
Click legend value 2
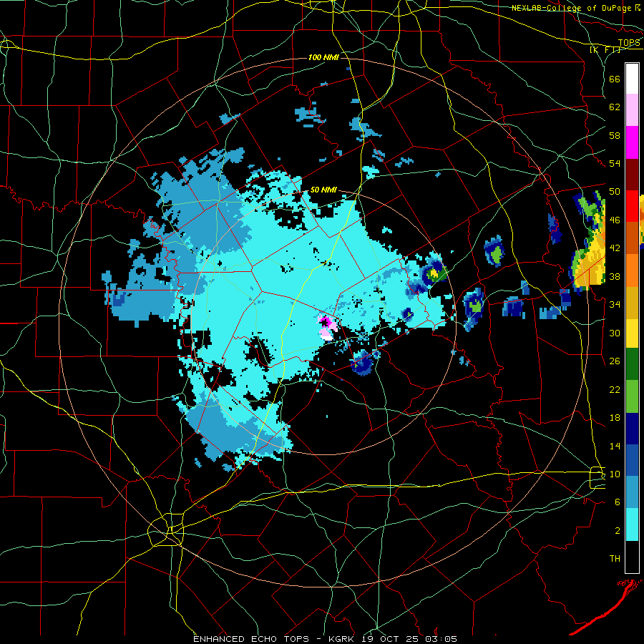[x=617, y=531]
